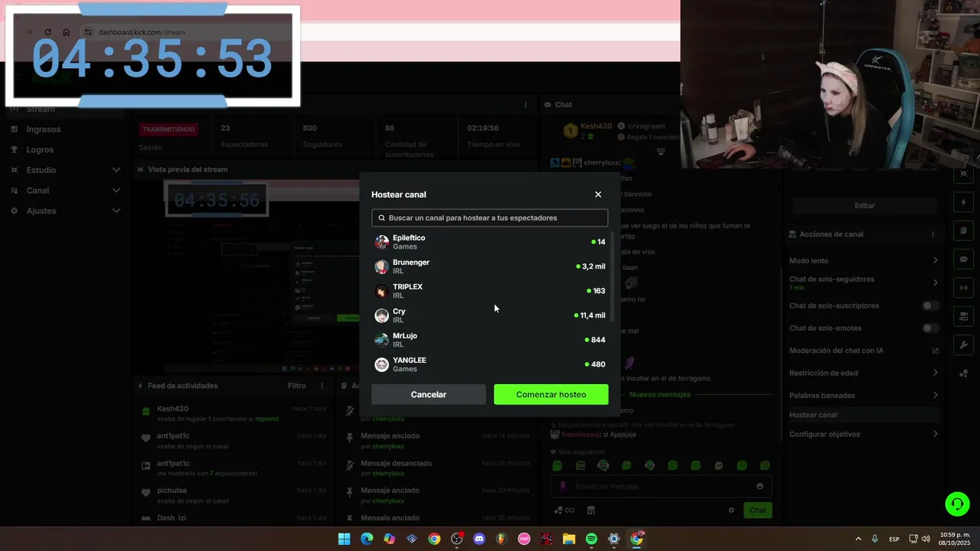This screenshot has height=551, width=980.
Task: Open Ingresos in the sidebar
Action: (43, 129)
